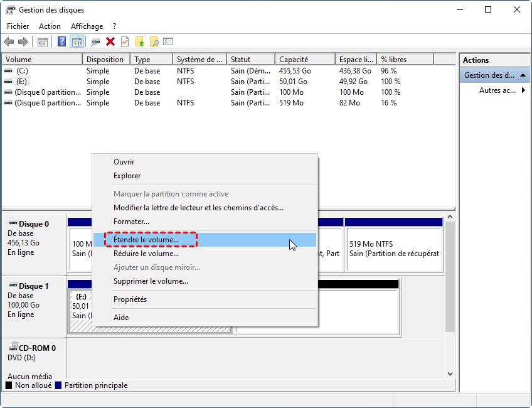Viewport: 532px width, 408px height.
Task: Click the disk pane vertical scrollbar thumb
Action: tap(450, 277)
